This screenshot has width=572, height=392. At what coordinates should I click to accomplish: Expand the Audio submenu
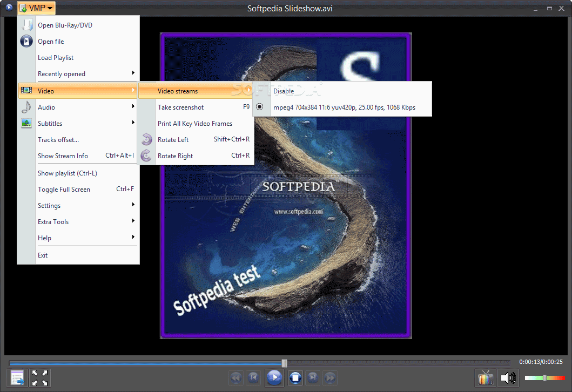(78, 107)
